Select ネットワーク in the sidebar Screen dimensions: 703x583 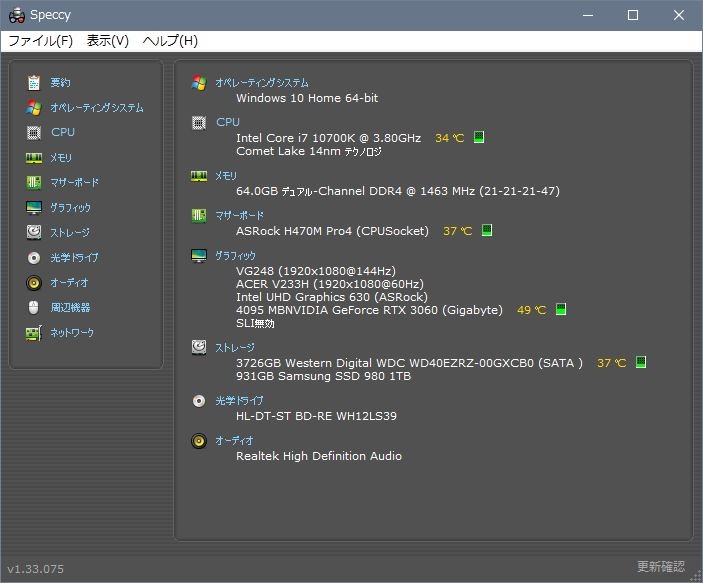72,333
